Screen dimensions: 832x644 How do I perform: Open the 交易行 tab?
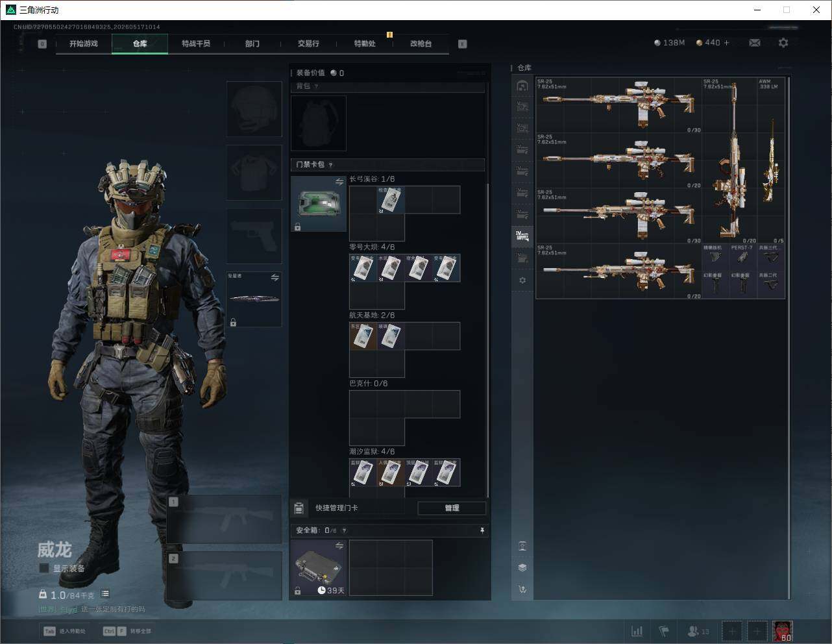[x=308, y=43]
